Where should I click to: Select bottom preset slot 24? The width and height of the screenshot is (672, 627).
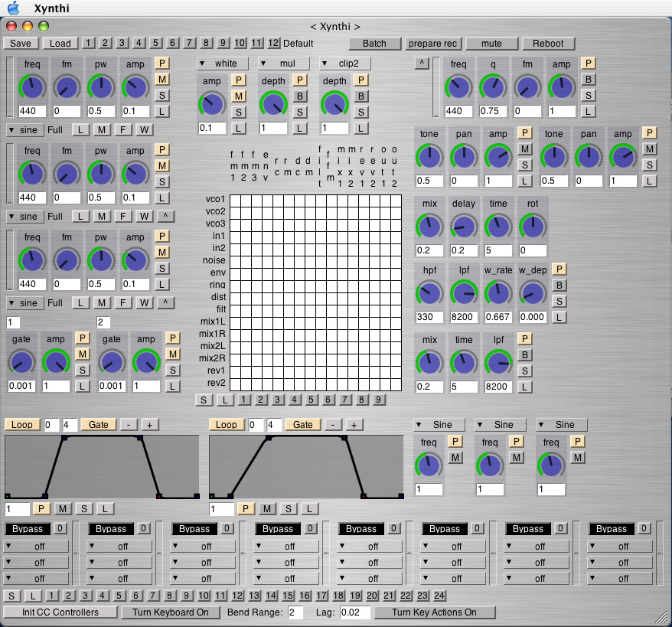point(439,596)
